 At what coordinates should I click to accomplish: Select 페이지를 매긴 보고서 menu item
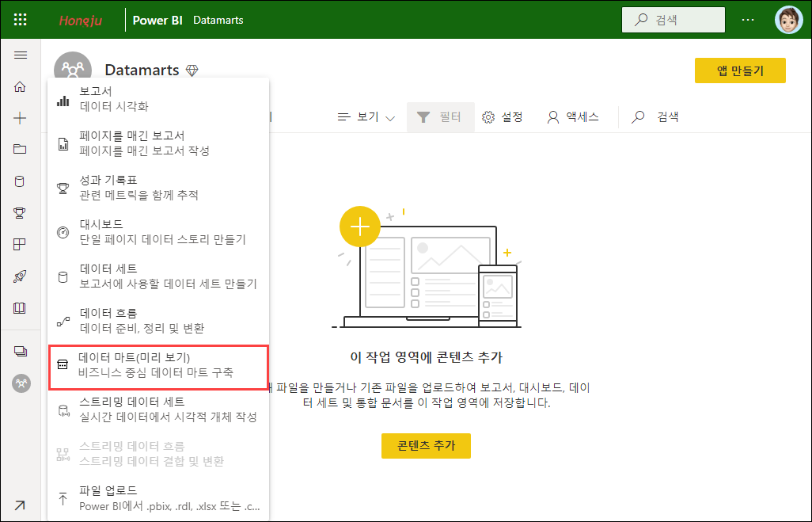click(158, 143)
